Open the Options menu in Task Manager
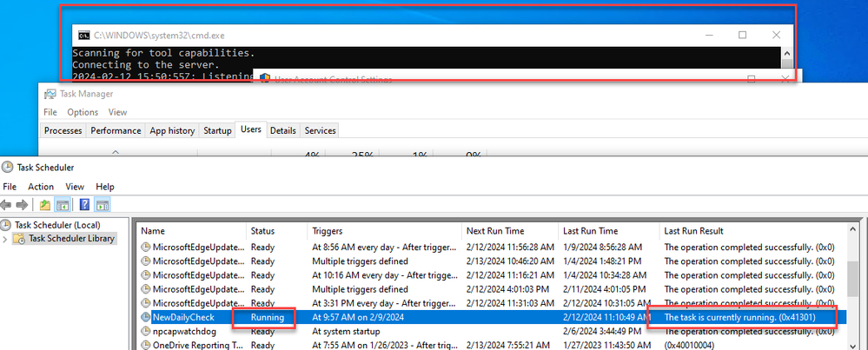Viewport: 868px width, 350px height. point(83,112)
